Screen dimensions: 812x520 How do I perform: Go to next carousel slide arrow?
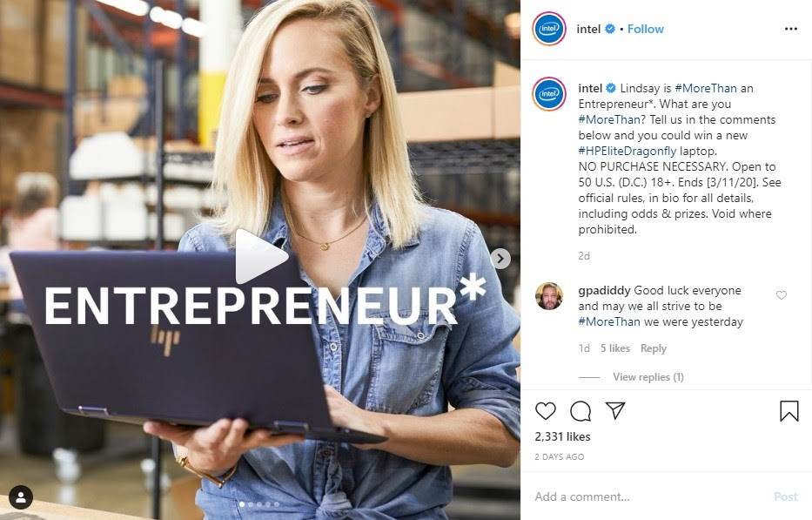click(x=500, y=259)
